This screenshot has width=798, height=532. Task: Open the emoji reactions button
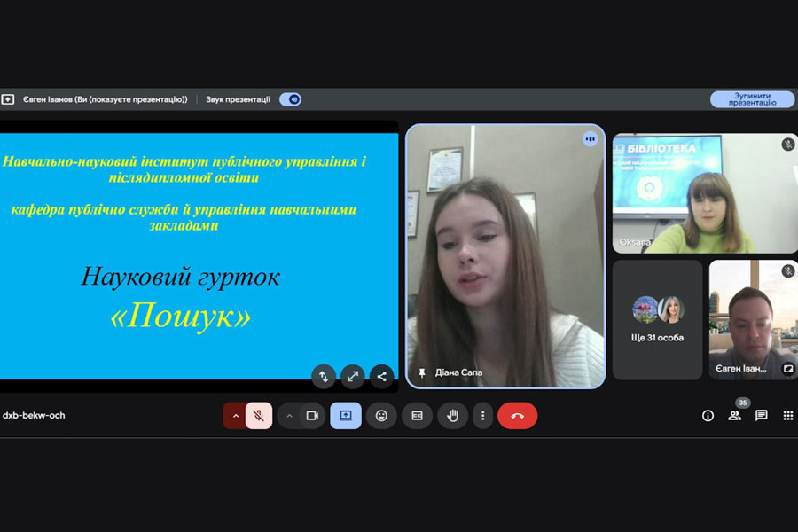tap(381, 416)
